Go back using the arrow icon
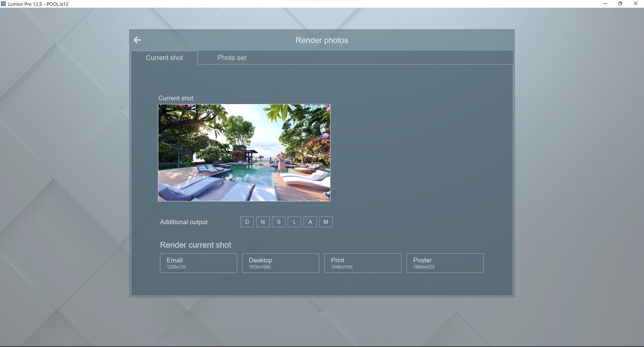 click(137, 40)
